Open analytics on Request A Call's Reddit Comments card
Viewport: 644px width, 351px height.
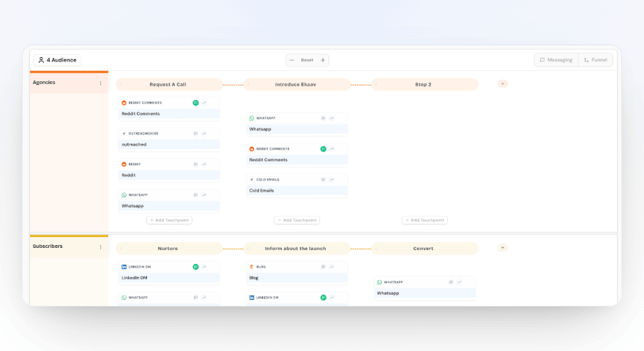point(203,102)
